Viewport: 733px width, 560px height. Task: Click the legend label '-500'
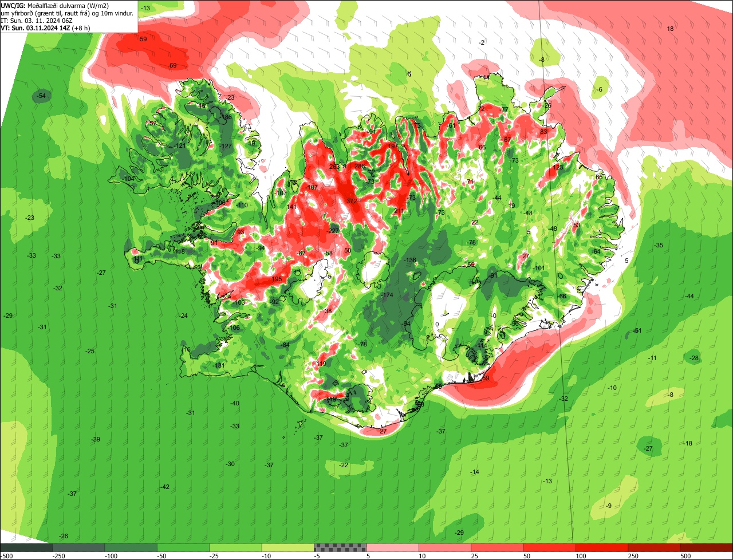(6, 556)
